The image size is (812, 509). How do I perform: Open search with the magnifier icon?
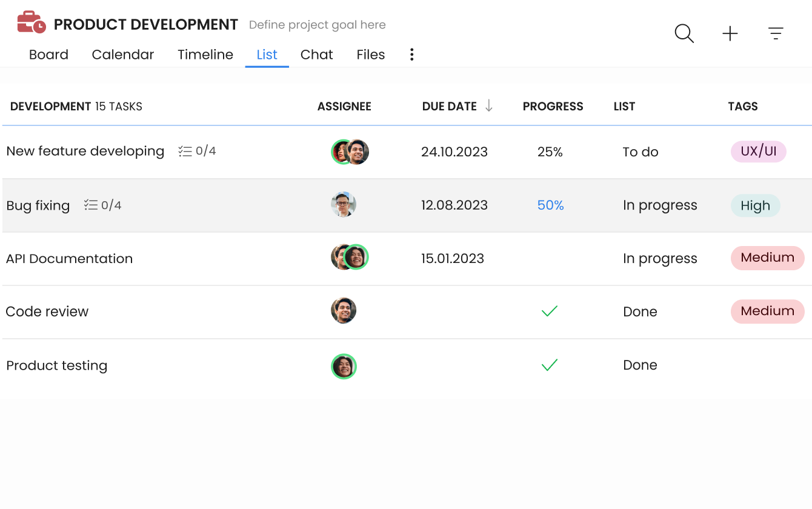(684, 33)
